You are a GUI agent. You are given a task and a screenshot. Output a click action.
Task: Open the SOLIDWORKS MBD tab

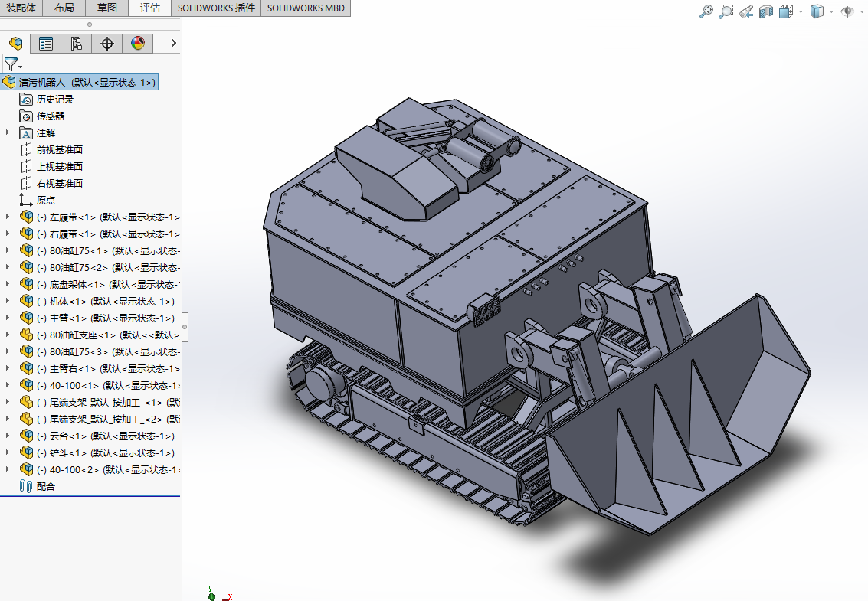(x=306, y=8)
